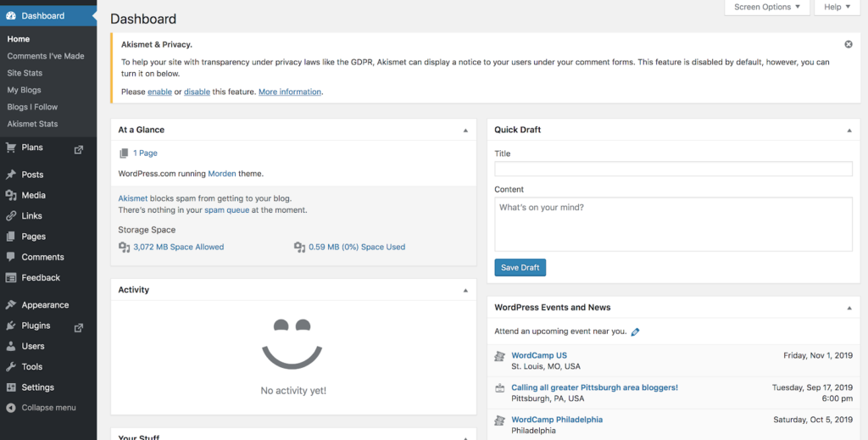Expand the Help dropdown tab
The image size is (868, 440).
pos(837,8)
